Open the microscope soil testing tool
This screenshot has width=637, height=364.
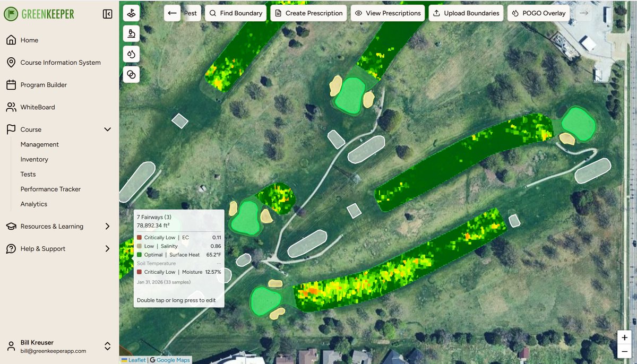[x=131, y=33]
